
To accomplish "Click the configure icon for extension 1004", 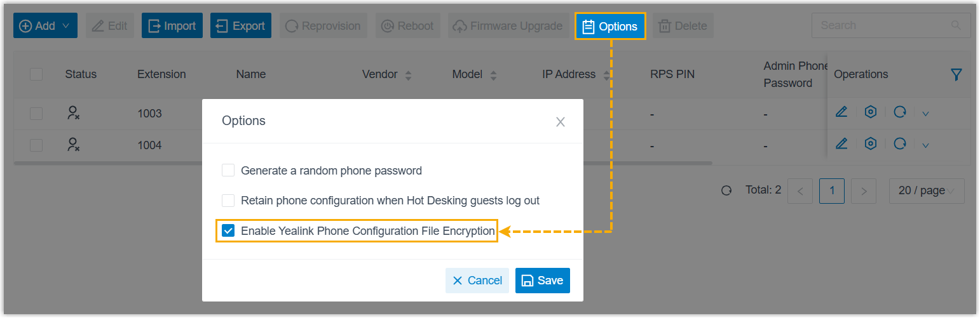I will click(871, 144).
